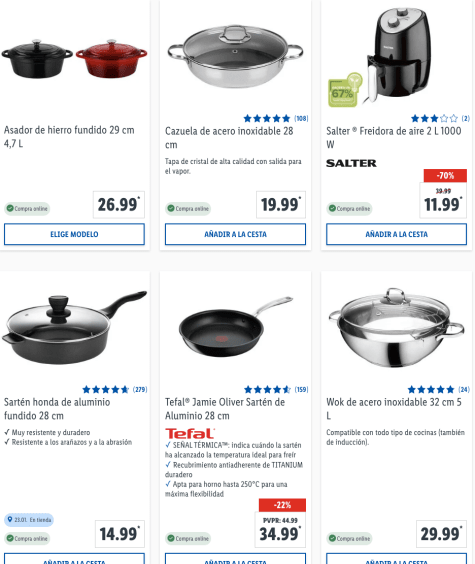Click the 23.01 En tienda store availability tag
This screenshot has height=564, width=475.
29,520
